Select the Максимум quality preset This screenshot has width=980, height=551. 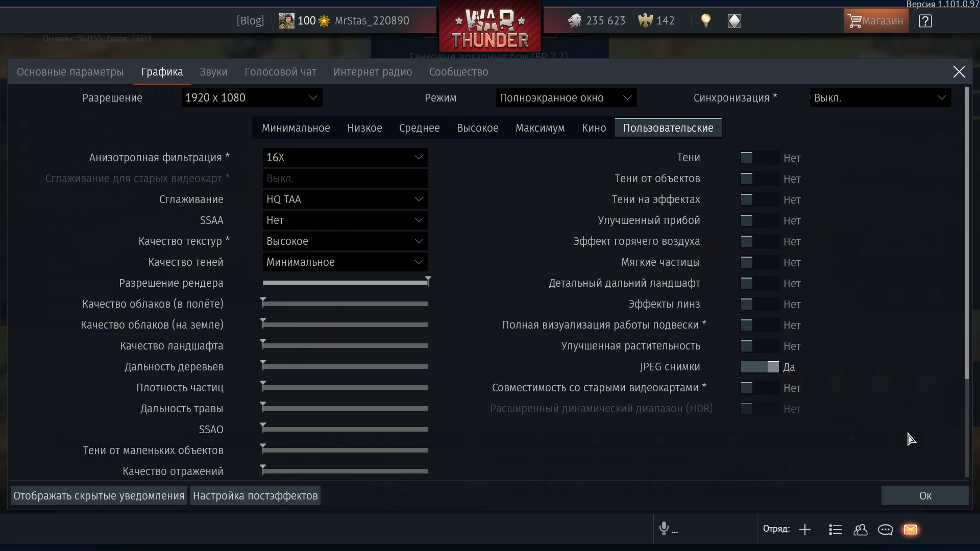[x=540, y=128]
